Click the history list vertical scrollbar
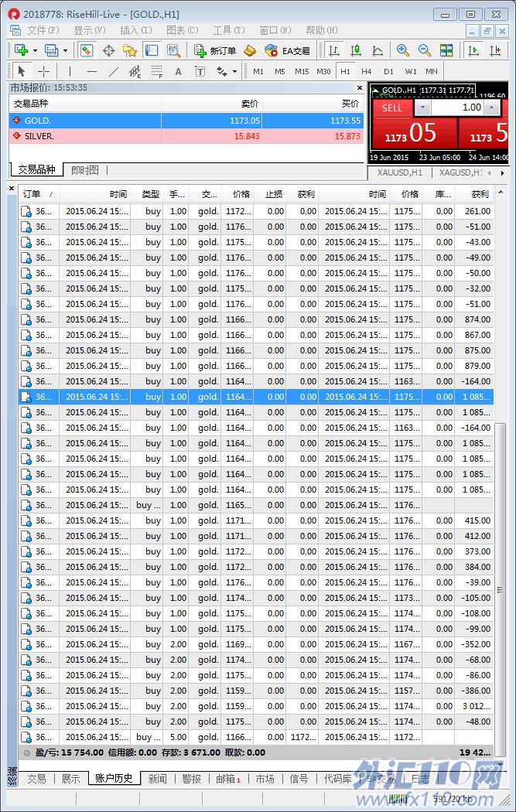 coord(500,590)
